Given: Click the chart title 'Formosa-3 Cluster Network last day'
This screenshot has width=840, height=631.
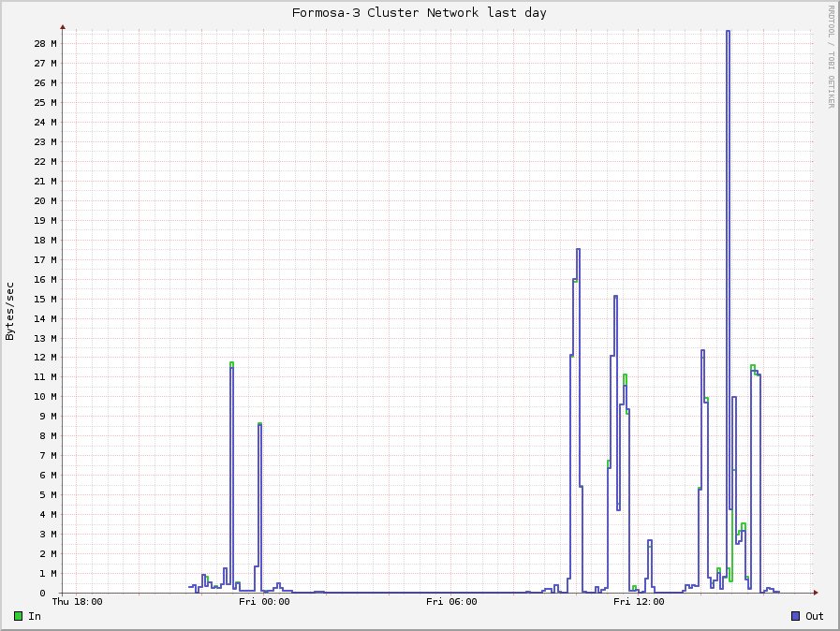Looking at the screenshot, I should coord(419,13).
